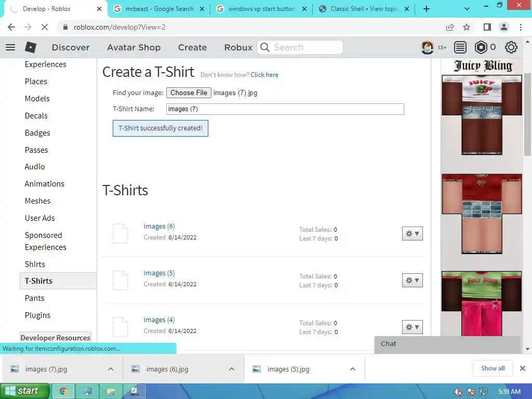Image resolution: width=532 pixels, height=399 pixels.
Task: Click the T-Shirt Name input field
Action: [x=285, y=109]
